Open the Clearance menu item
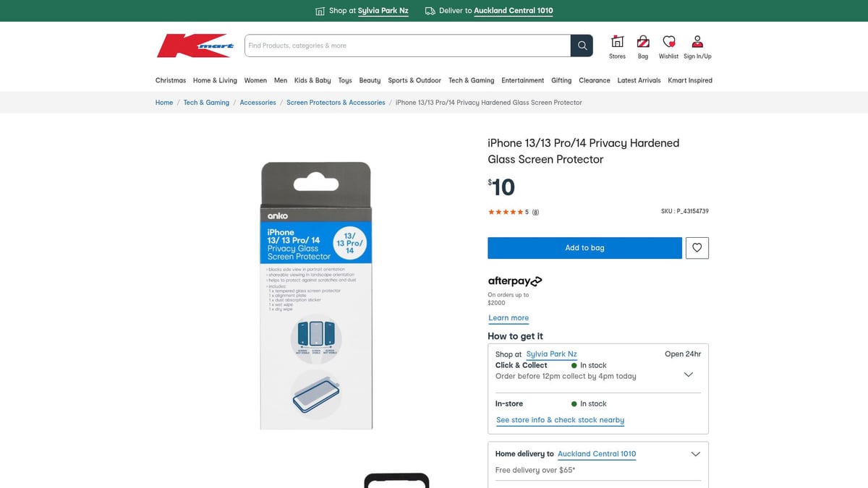Screen dimensions: 868x488 tap(594, 80)
